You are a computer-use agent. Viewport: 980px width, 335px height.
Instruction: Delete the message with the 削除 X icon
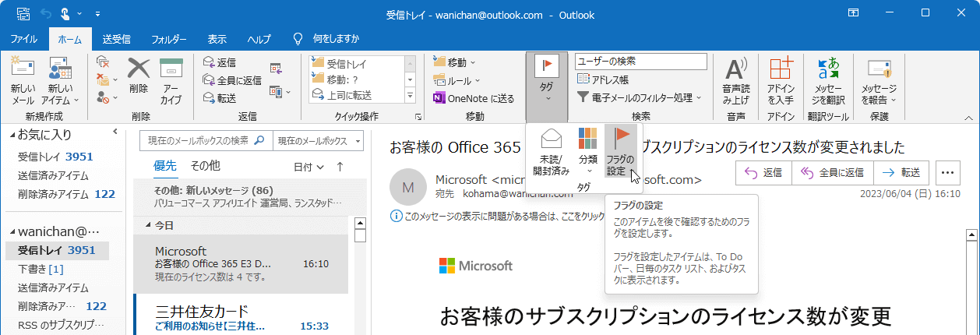coord(139,77)
